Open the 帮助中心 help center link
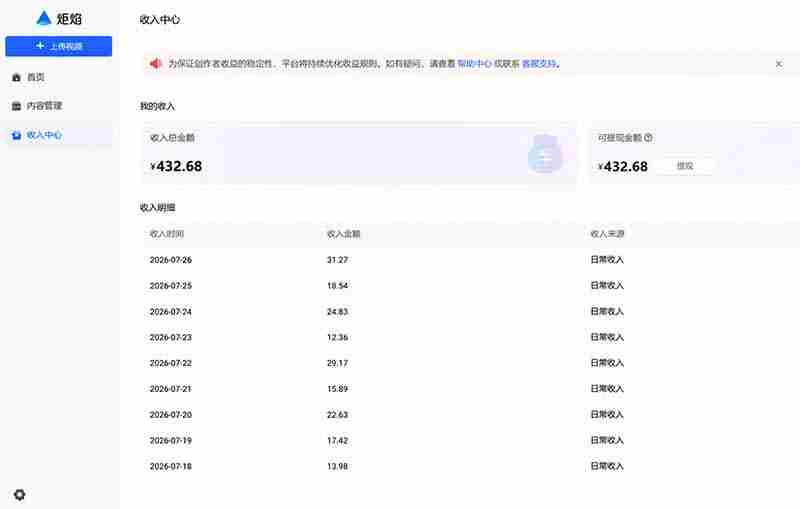Image resolution: width=800 pixels, height=509 pixels. [474, 64]
